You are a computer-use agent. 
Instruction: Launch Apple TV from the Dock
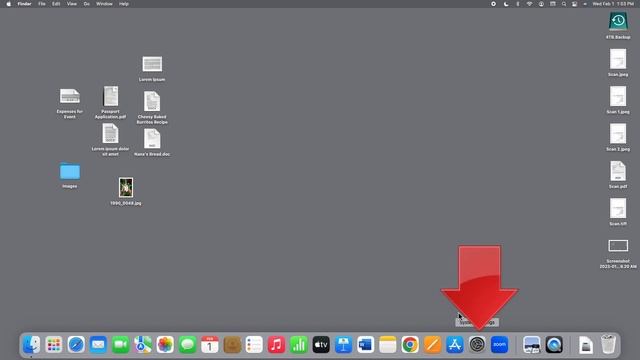(321, 345)
